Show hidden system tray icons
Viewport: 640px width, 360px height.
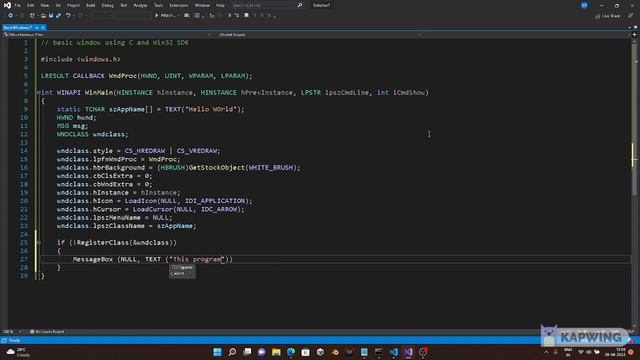546,352
